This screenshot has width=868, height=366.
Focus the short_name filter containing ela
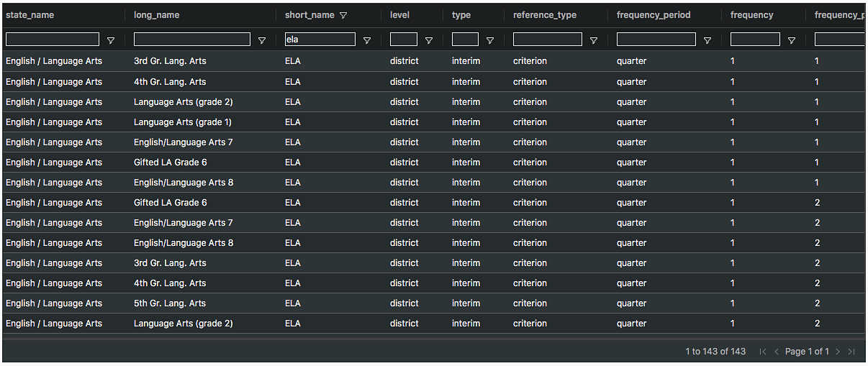point(320,40)
